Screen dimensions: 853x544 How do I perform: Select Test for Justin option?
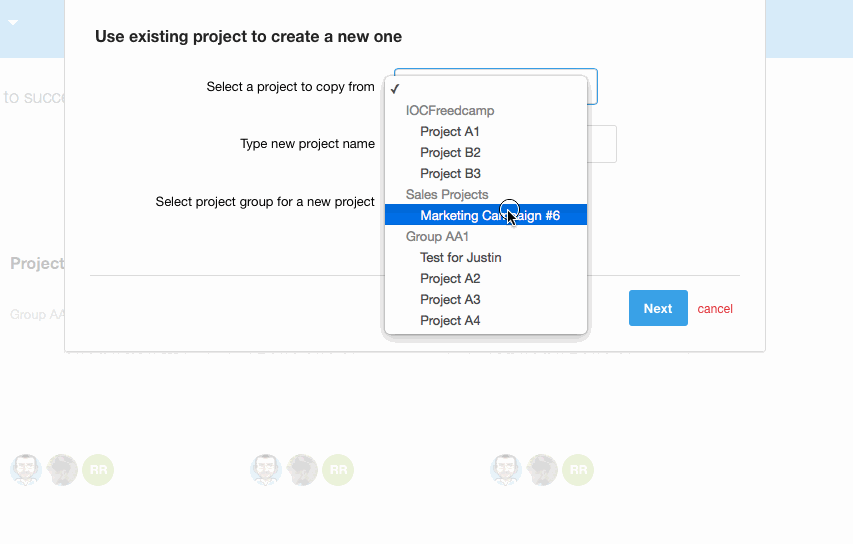[485, 257]
